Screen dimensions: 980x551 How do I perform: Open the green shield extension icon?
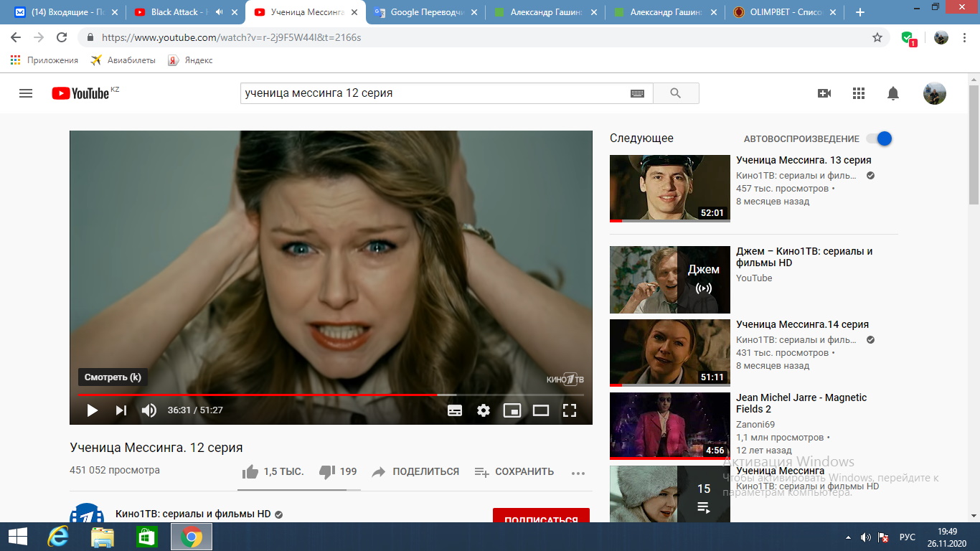click(x=908, y=38)
